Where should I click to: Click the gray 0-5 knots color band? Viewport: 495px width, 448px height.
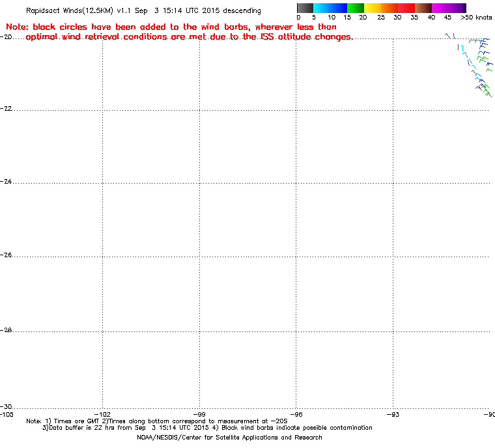305,8
